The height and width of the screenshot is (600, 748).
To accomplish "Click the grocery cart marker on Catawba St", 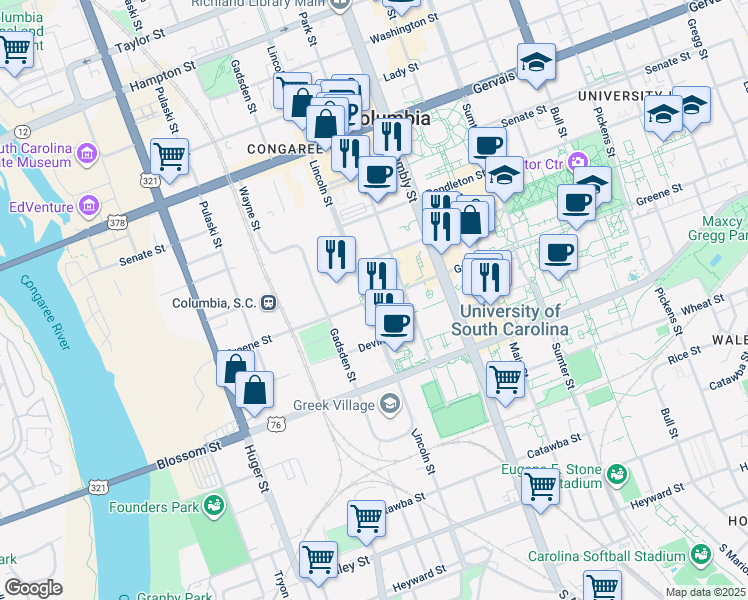I will coord(366,522).
